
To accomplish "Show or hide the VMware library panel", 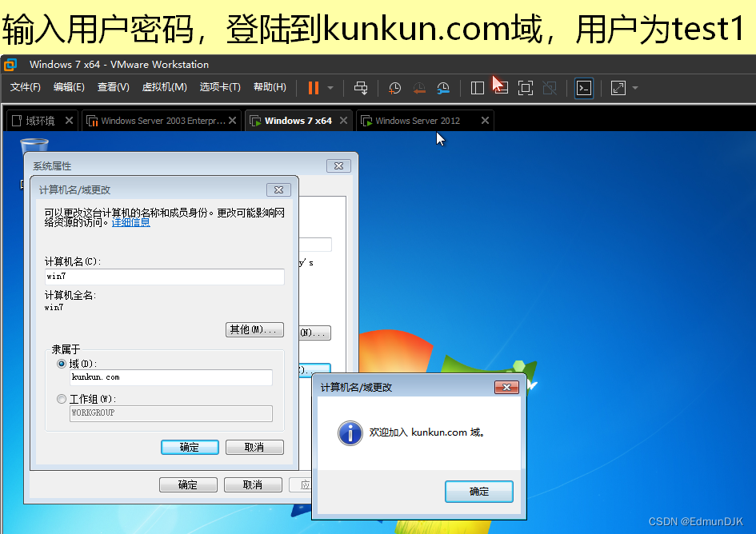I will click(477, 88).
